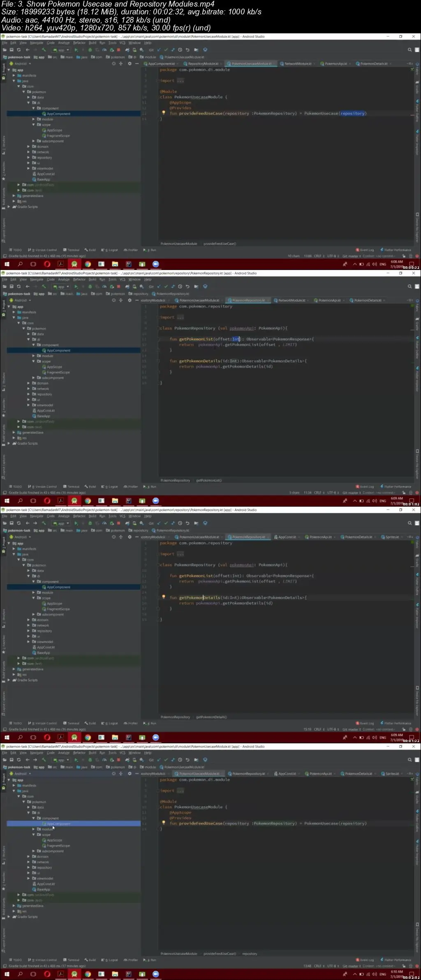Click Git history clock icon in second frame
This screenshot has width=421, height=980.
coord(180,286)
